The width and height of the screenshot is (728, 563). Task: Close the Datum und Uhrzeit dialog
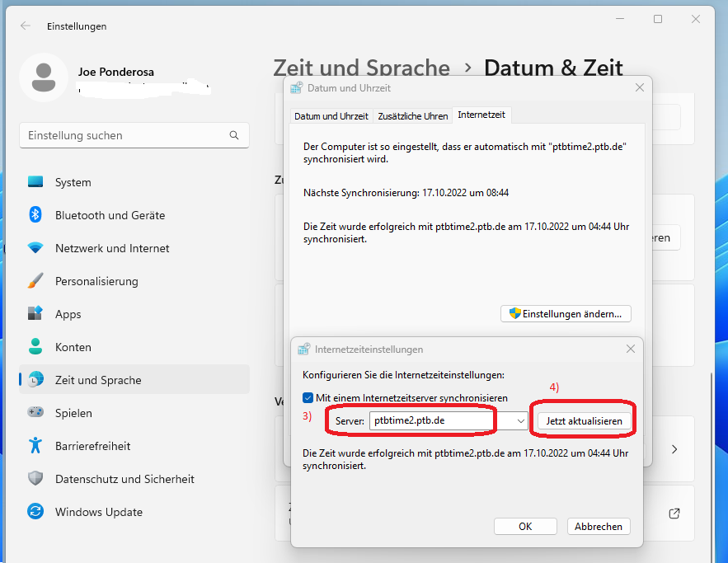pyautogui.click(x=639, y=87)
